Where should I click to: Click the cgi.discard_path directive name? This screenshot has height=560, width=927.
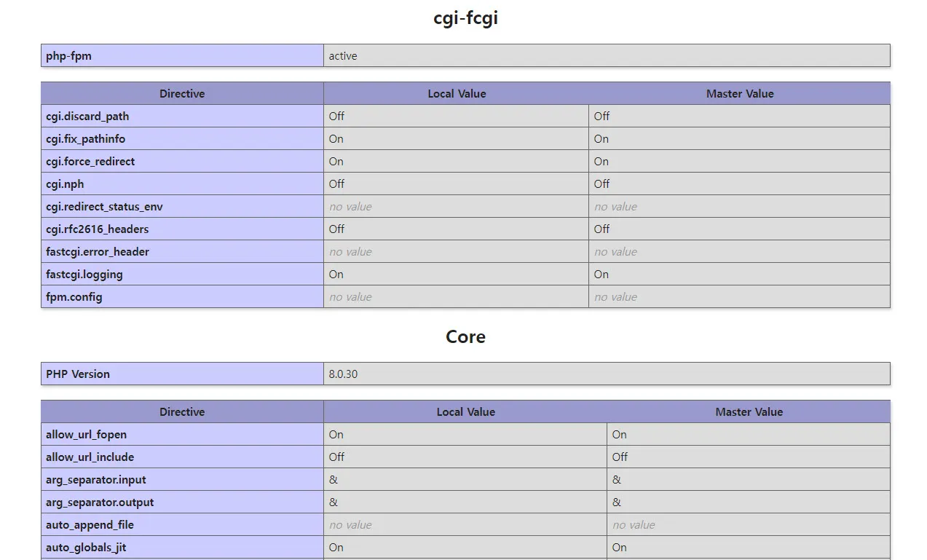coord(87,117)
